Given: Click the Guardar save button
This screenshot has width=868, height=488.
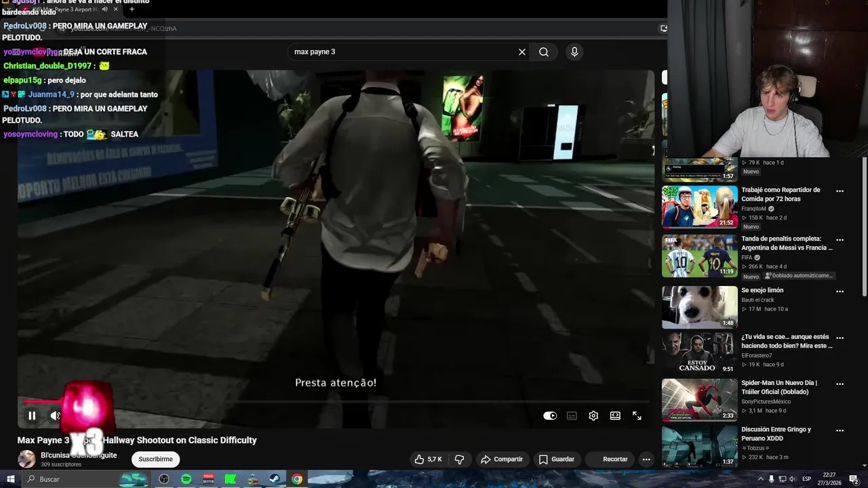Looking at the screenshot, I should pos(557,459).
